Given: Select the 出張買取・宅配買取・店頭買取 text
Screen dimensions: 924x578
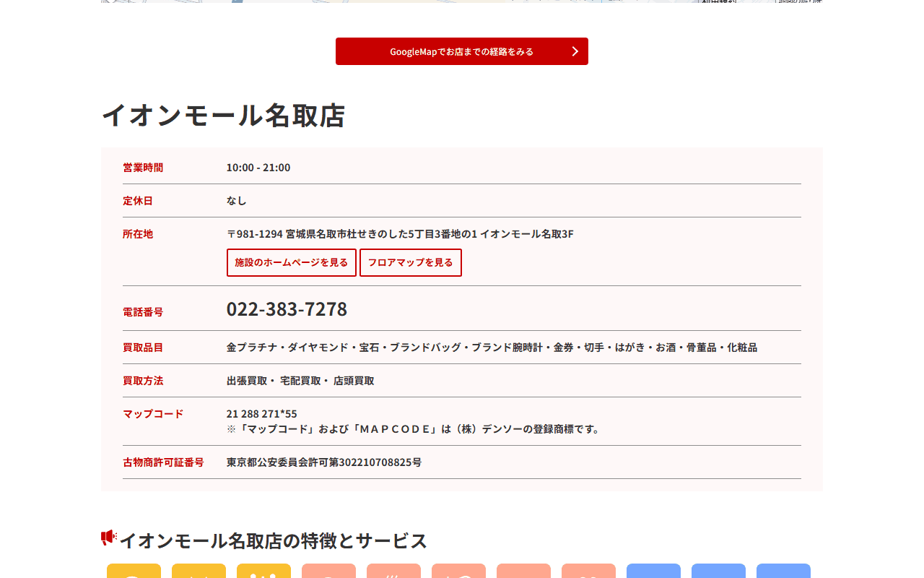Looking at the screenshot, I should click(x=300, y=381).
